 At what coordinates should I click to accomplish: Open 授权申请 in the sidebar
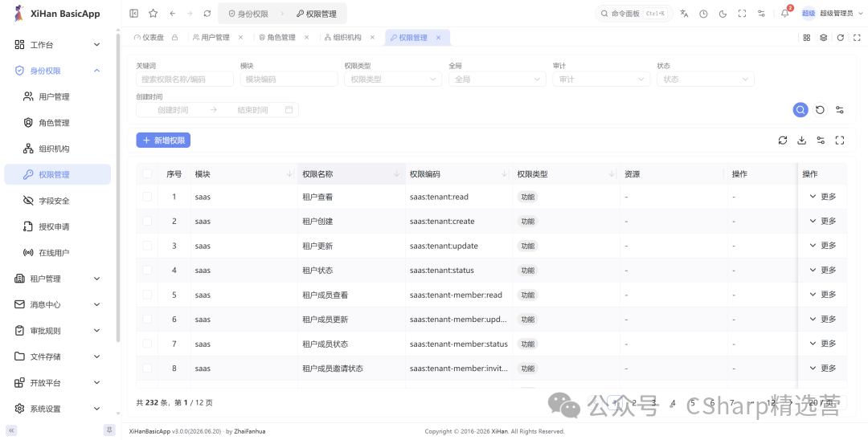click(58, 226)
